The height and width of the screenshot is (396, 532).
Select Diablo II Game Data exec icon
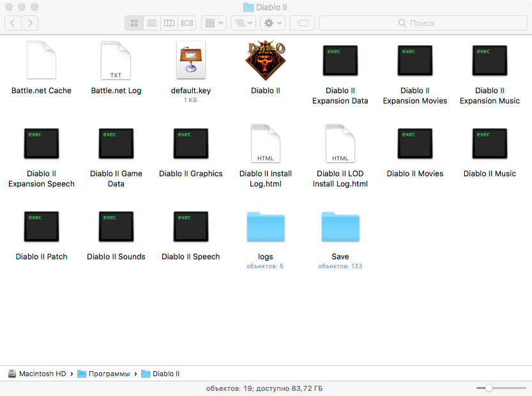click(116, 144)
